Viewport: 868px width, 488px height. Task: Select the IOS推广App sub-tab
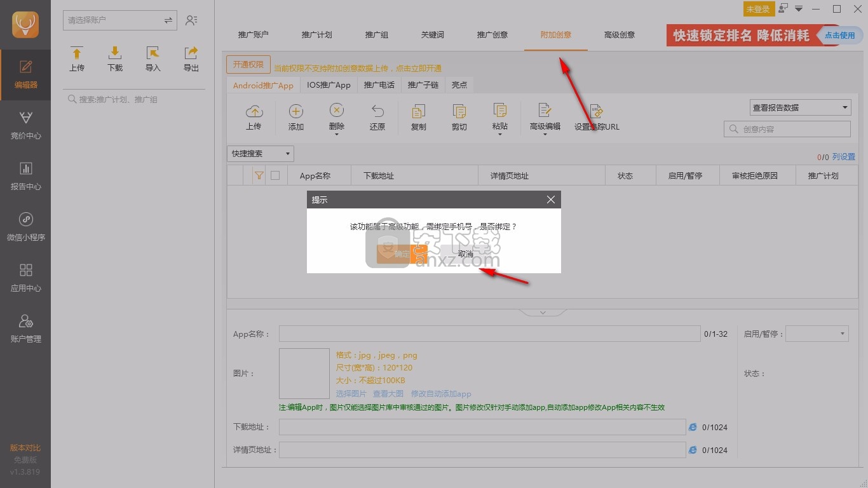point(329,85)
